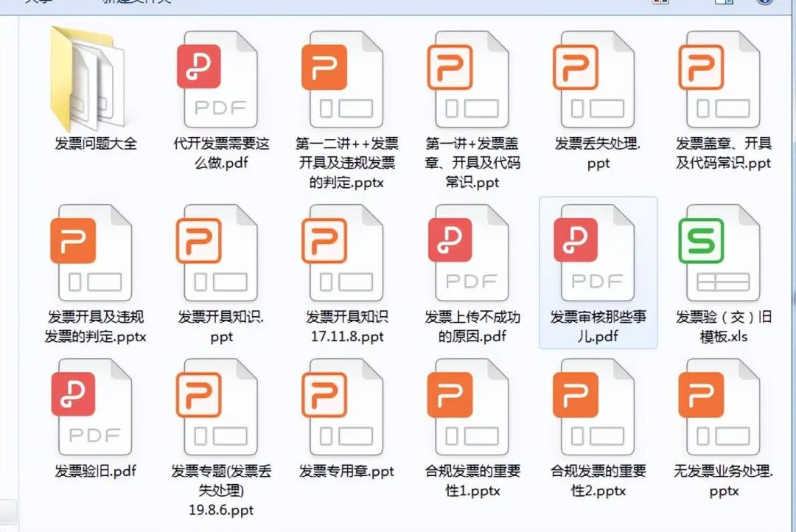Image resolution: width=796 pixels, height=532 pixels.
Task: Click the 代开发票需要这么做.pdf file name
Action: click(x=221, y=153)
